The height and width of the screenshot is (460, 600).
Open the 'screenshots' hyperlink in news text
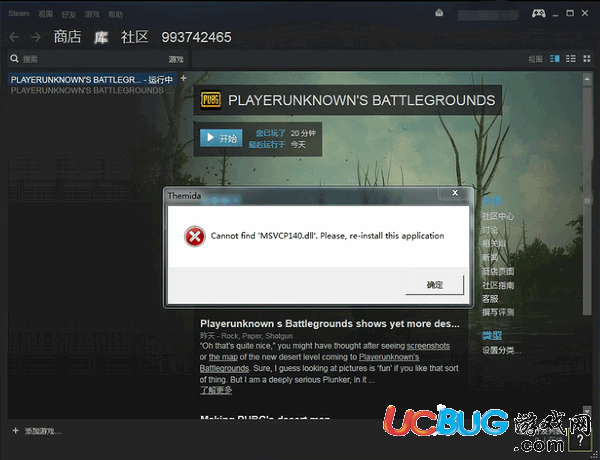(428, 346)
